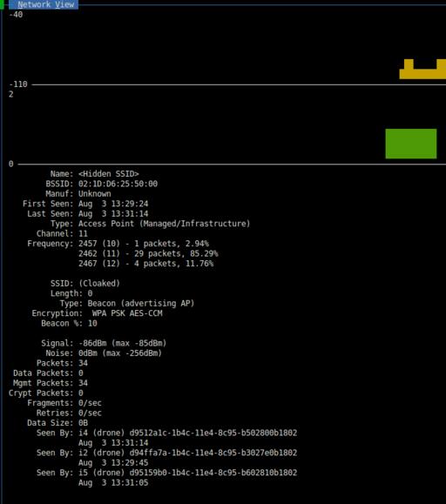Click the First Seen timestamp line
Viewport: 446px width, 504px height.
point(85,204)
